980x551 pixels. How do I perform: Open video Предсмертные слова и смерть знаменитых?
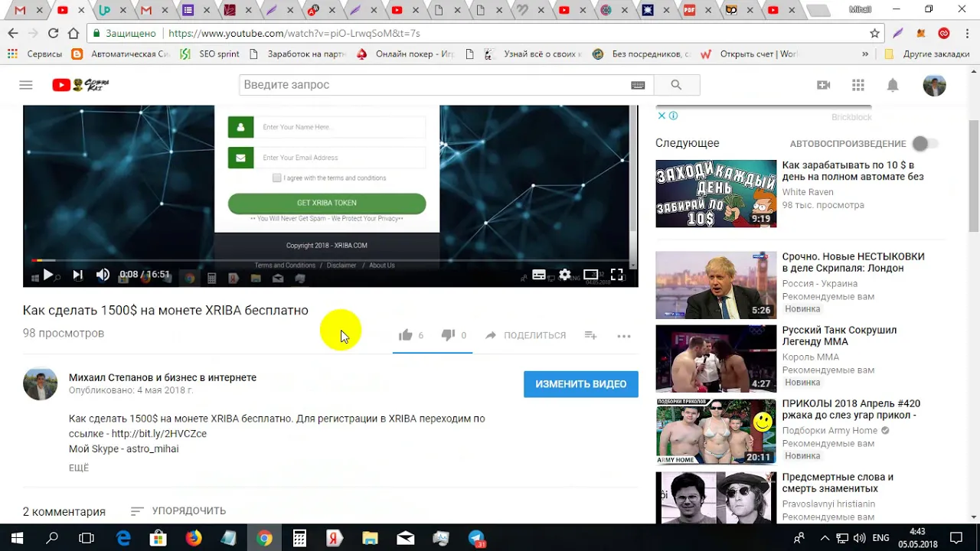click(x=838, y=483)
